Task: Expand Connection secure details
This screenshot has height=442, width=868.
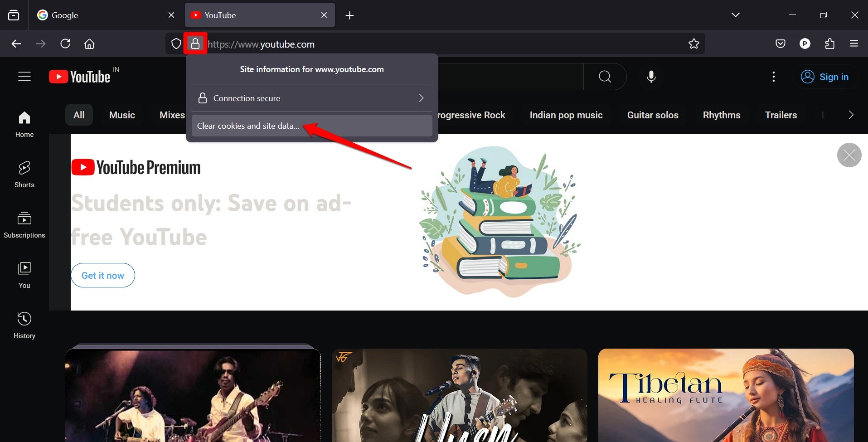Action: pos(312,98)
